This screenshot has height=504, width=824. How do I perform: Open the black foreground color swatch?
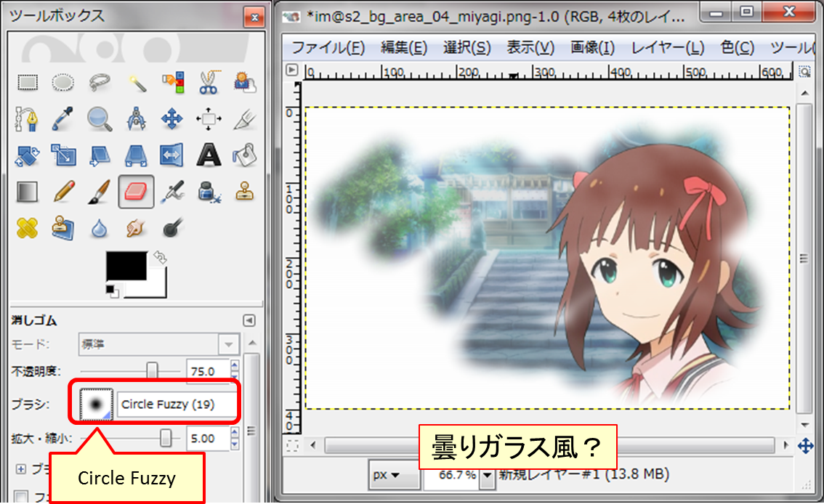(126, 266)
